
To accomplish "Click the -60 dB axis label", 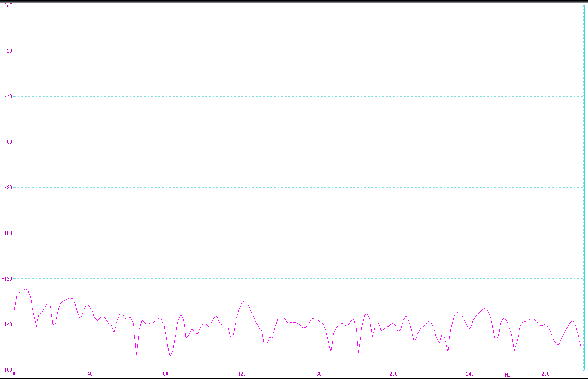I will point(8,142).
